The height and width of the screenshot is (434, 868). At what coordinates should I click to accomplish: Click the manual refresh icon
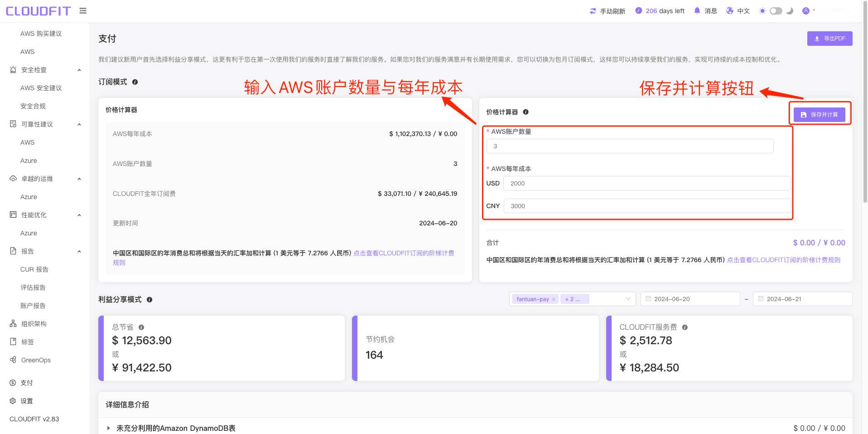point(593,11)
